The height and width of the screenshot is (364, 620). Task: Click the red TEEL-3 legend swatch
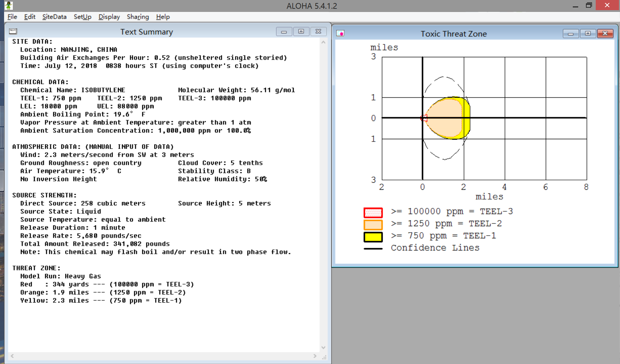point(373,213)
